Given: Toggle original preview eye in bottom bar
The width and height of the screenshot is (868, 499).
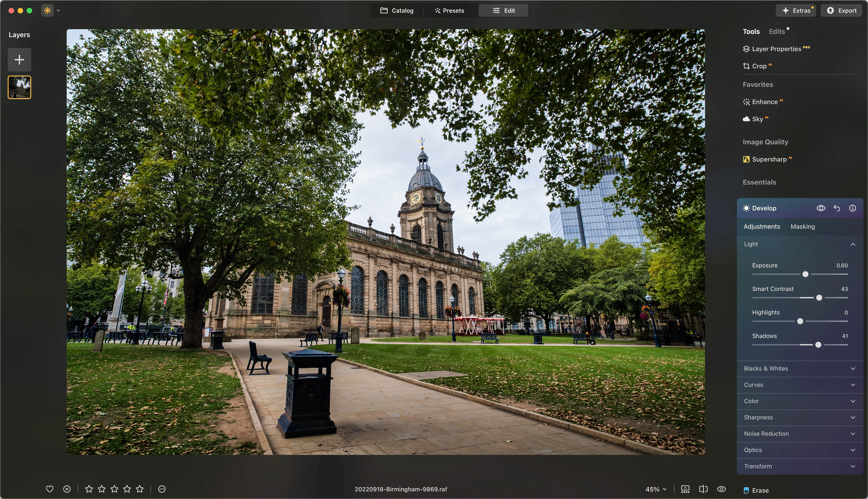Looking at the screenshot, I should click(x=722, y=489).
